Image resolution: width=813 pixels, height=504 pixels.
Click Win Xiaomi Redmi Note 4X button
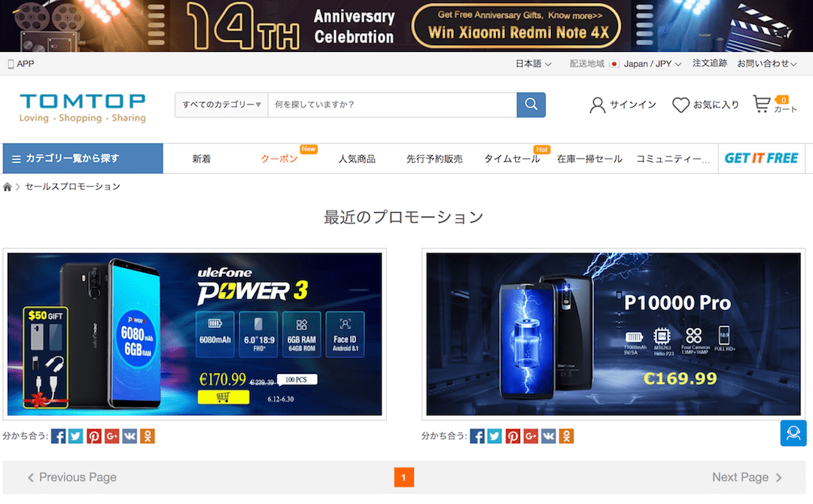[516, 26]
